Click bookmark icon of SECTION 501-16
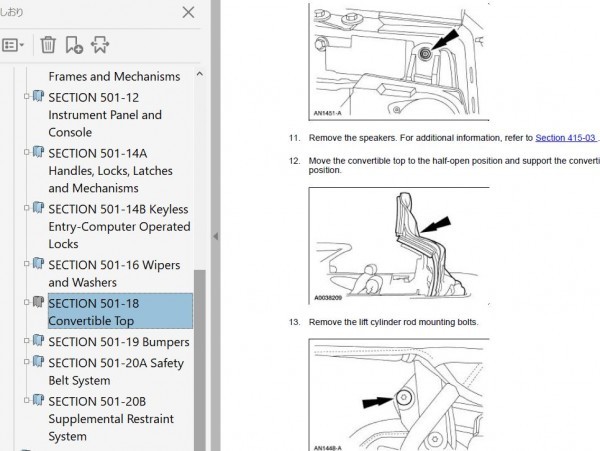Viewport: 600px width, 451px height. (x=38, y=263)
